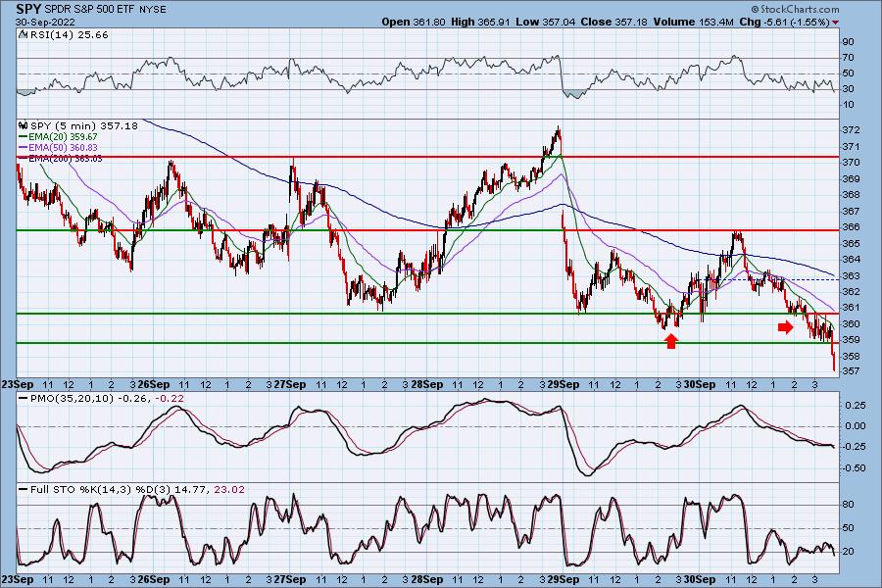Click the RSI(14) 25.66 indicator label
The image size is (882, 588).
pos(69,34)
